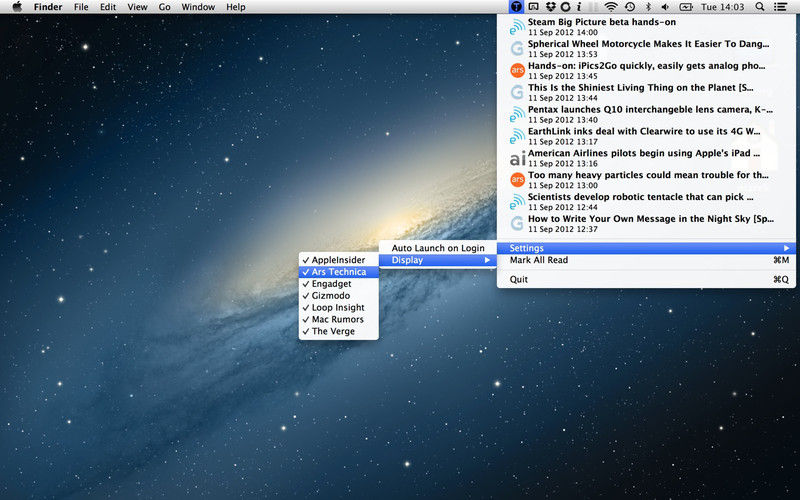Open the Help menu
This screenshot has height=500, width=800.
(236, 7)
